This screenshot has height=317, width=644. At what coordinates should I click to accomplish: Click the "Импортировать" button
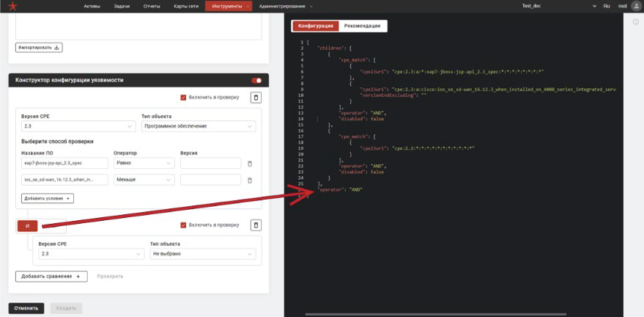(x=39, y=48)
